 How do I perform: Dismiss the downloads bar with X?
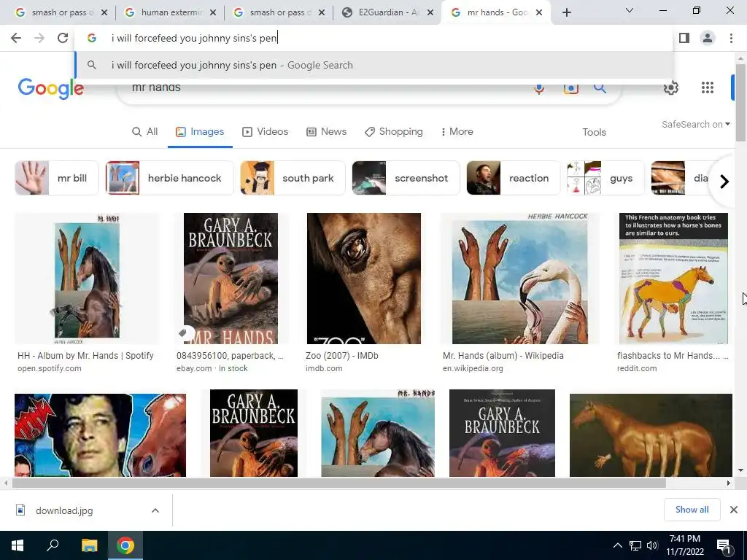734,510
